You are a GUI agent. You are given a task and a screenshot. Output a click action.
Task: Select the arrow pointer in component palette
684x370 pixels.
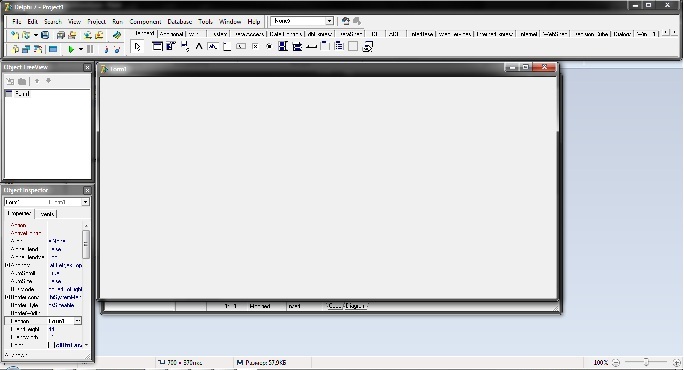(137, 47)
